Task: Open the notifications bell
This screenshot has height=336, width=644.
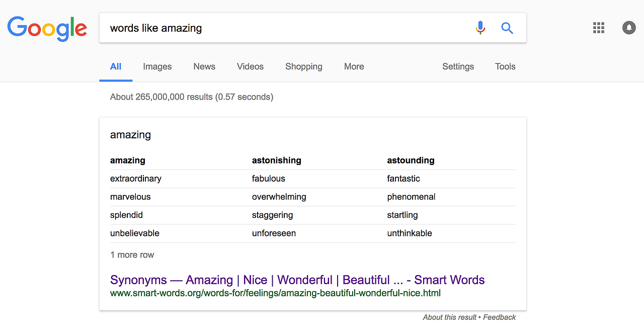Action: coord(629,28)
